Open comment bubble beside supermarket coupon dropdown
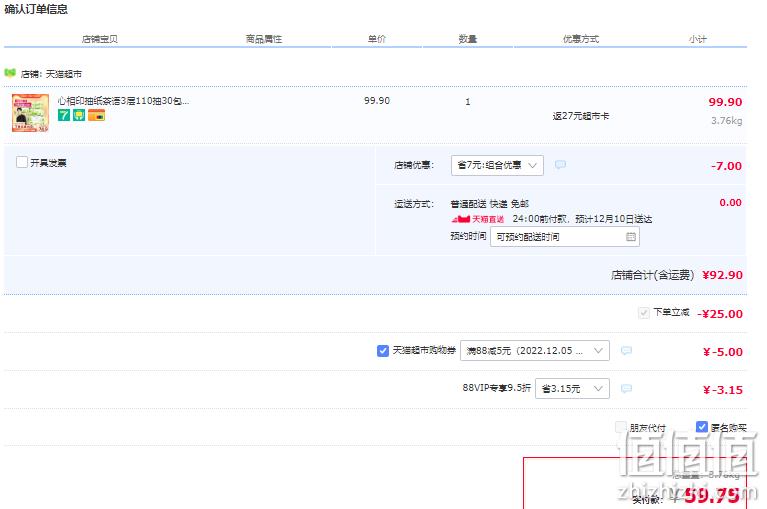 click(x=626, y=351)
